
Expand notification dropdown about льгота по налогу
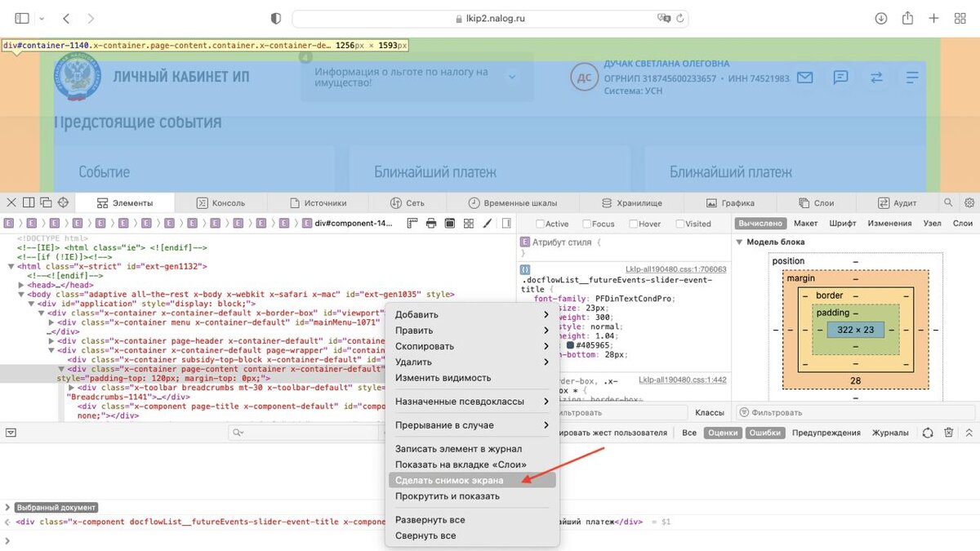512,78
